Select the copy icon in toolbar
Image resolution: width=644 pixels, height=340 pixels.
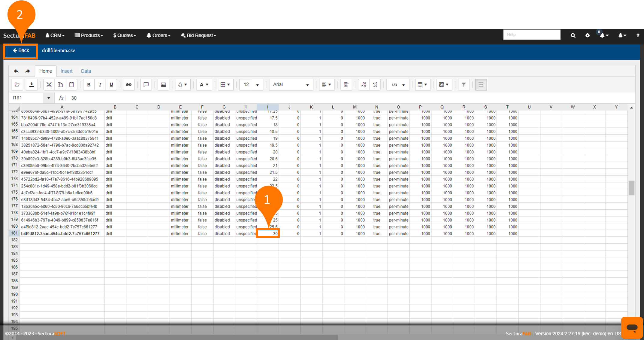pos(60,84)
